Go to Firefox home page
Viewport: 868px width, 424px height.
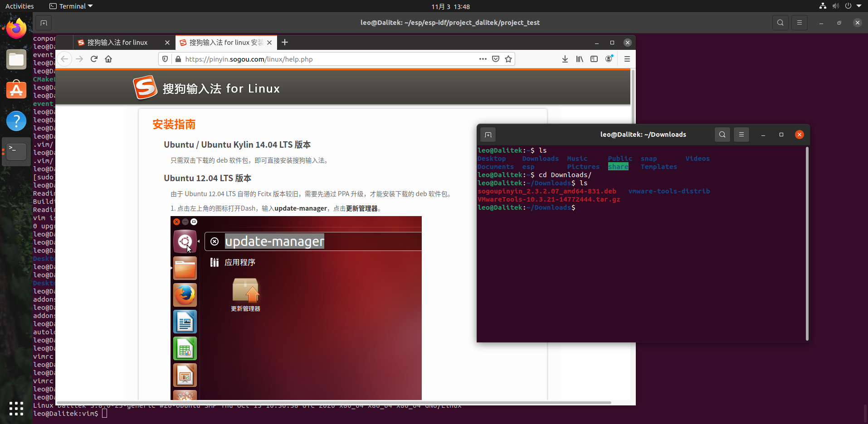click(x=108, y=59)
